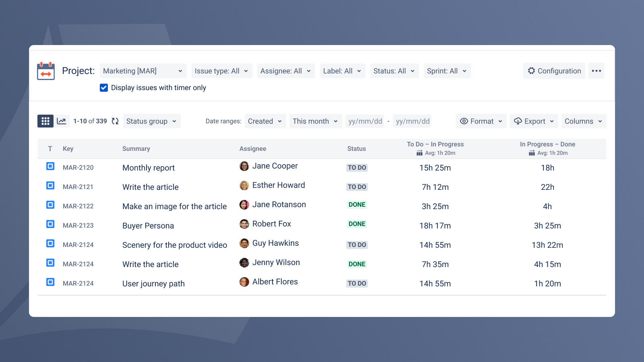Click the calendar icon under To Do – In Progress
The width and height of the screenshot is (644, 362).
click(419, 153)
